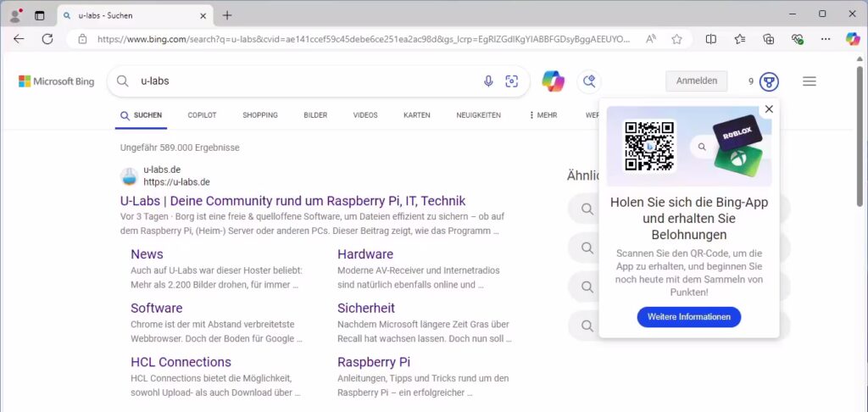Add this page to favorites star
Image resolution: width=868 pixels, height=412 pixels.
(x=676, y=39)
